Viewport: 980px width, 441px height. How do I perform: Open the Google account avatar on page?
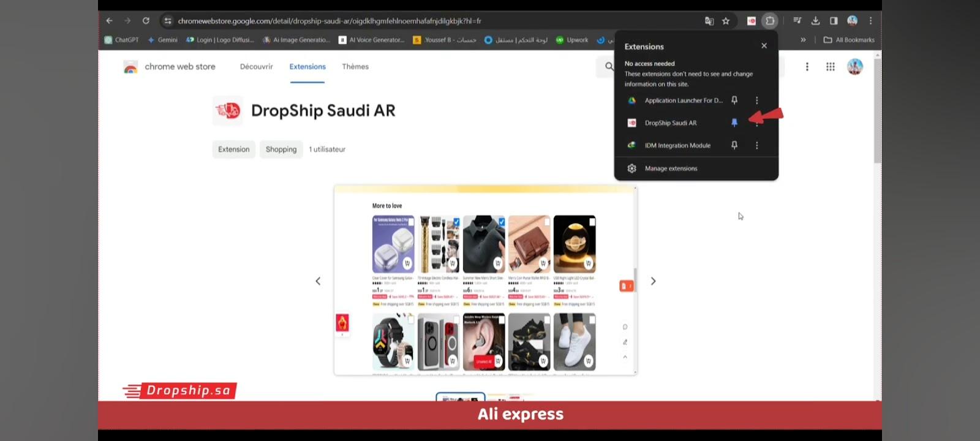(x=854, y=66)
